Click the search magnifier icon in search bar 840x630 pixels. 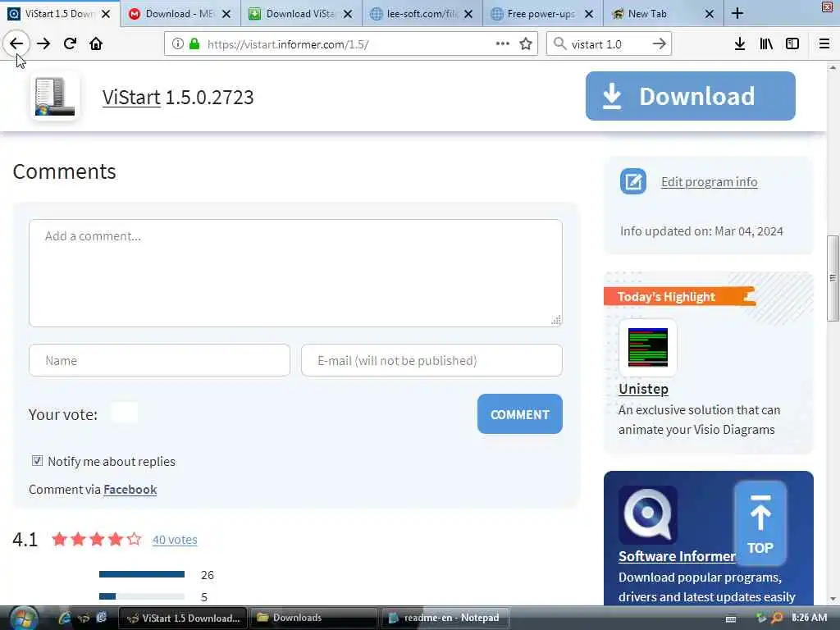[x=559, y=44]
